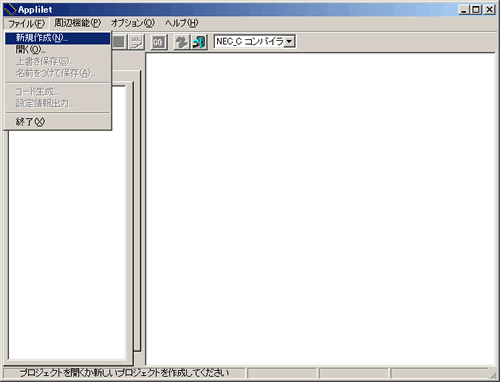Open the ヘルプ(H) menu
The image size is (500, 382).
pyautogui.click(x=182, y=23)
